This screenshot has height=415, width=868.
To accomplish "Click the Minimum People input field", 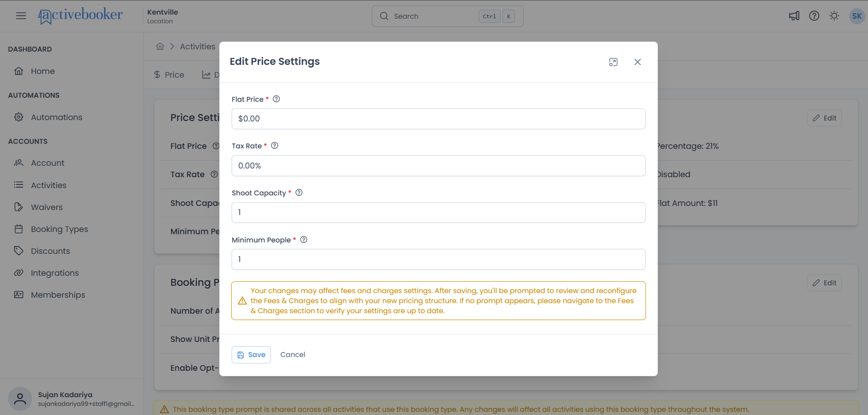I will [439, 259].
